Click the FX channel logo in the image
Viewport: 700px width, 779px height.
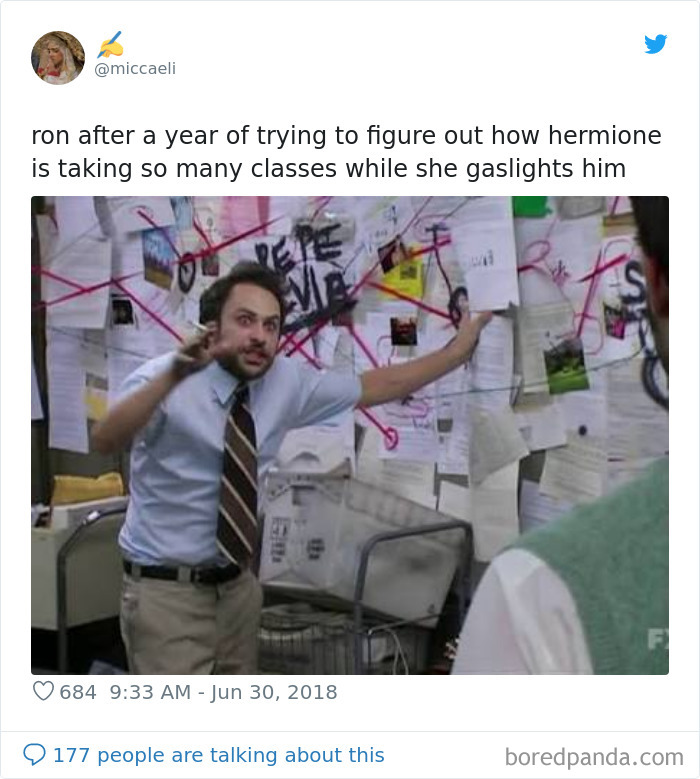coord(657,639)
